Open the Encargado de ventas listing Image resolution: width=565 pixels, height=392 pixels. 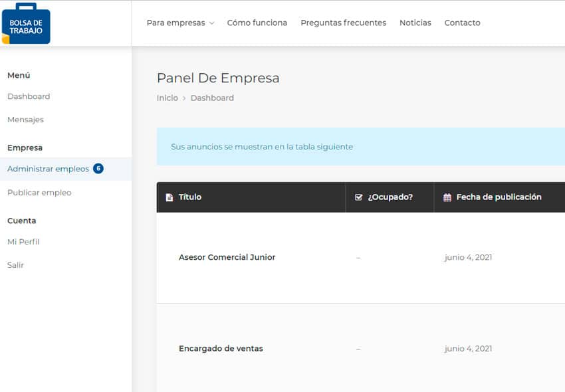point(221,348)
